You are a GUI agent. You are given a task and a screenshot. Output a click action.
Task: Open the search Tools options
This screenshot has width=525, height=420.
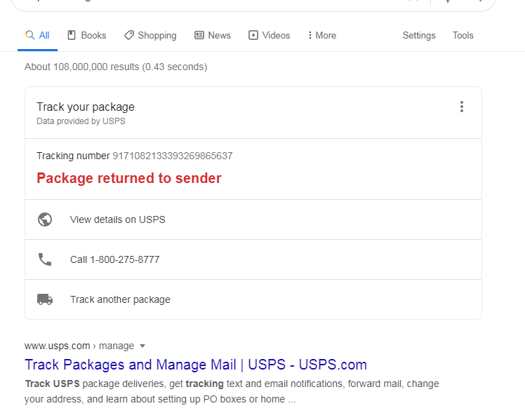pyautogui.click(x=463, y=35)
